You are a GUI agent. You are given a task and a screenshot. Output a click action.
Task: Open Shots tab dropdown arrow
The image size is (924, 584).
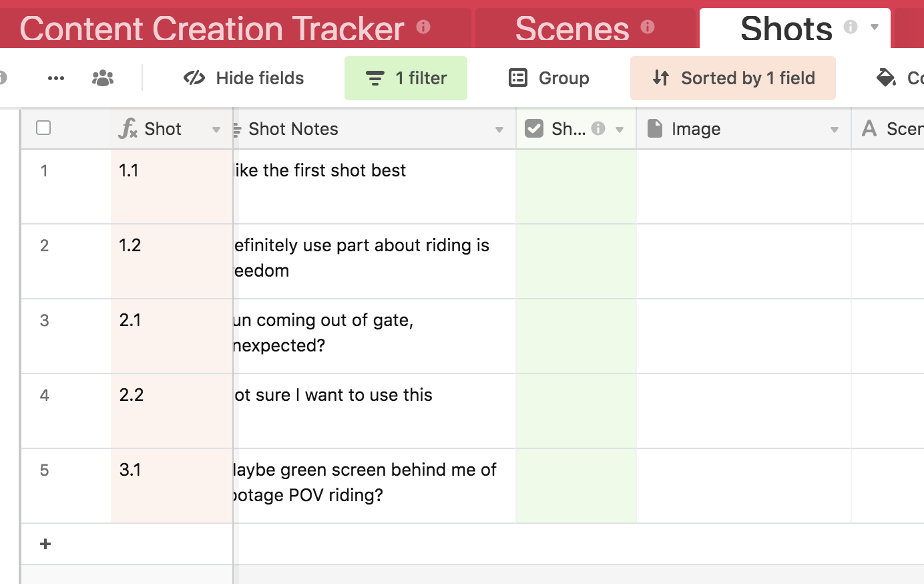[x=875, y=27]
